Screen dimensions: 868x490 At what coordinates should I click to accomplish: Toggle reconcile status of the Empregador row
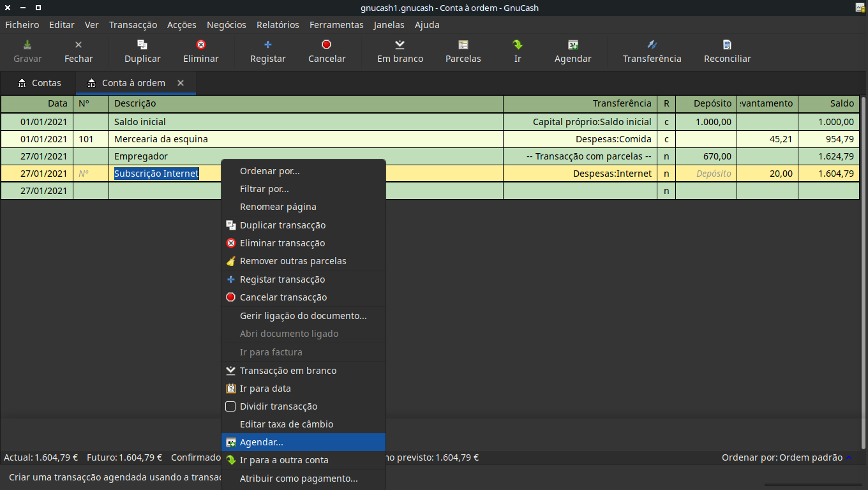point(666,156)
